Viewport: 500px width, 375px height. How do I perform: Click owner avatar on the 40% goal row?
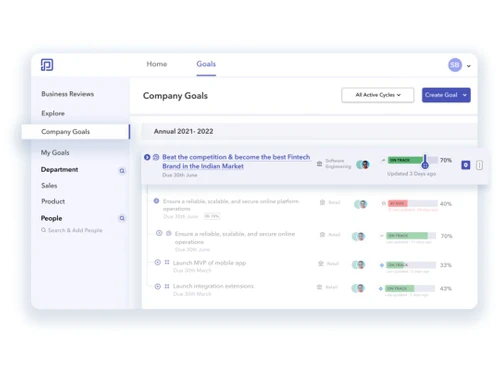point(361,204)
